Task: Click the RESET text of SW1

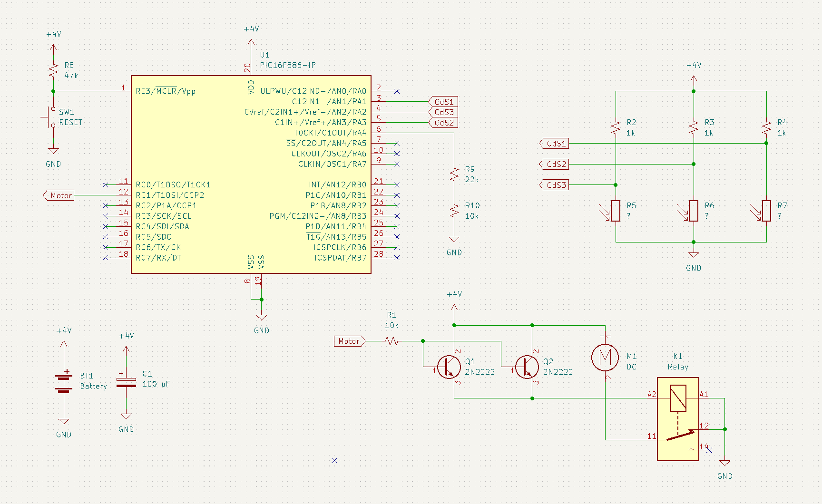Action: (x=71, y=122)
